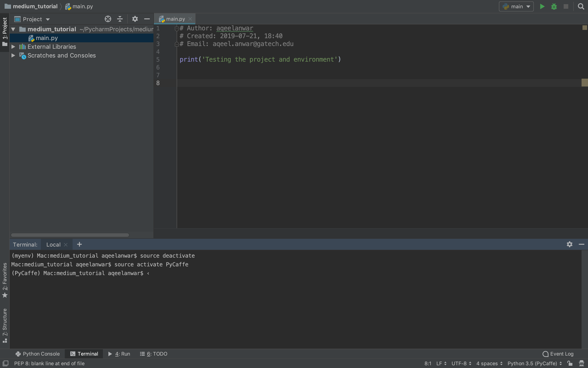Change file encoding UTF-8 in status bar
Screen dimensions: 588x368
coord(461,363)
